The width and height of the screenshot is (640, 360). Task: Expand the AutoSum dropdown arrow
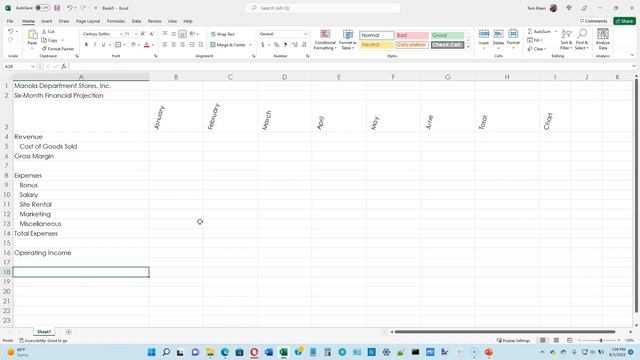point(556,31)
